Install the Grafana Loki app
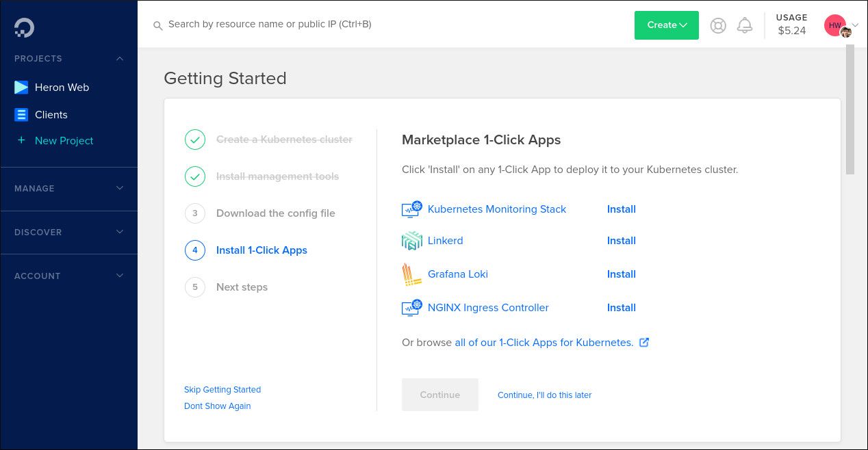The width and height of the screenshot is (868, 450). (x=621, y=274)
